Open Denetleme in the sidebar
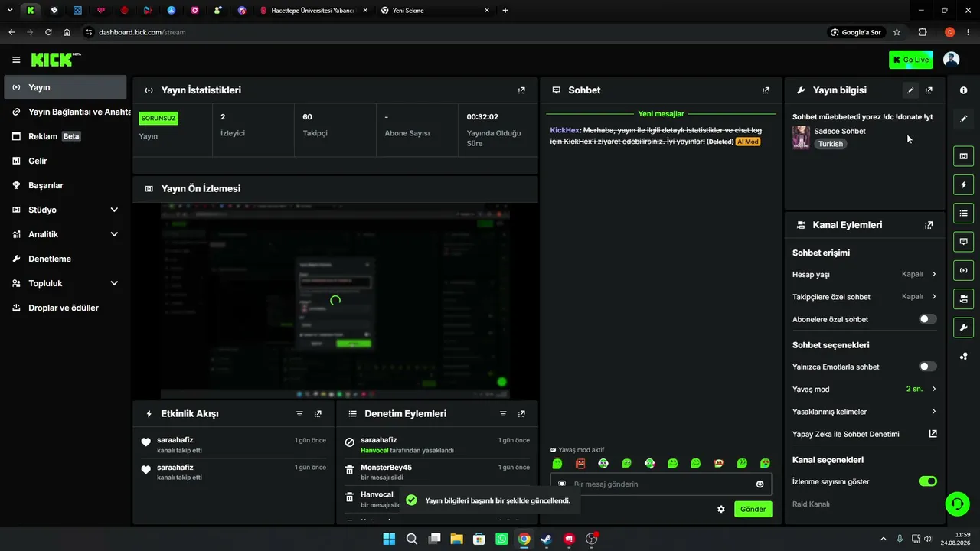 pos(65,259)
